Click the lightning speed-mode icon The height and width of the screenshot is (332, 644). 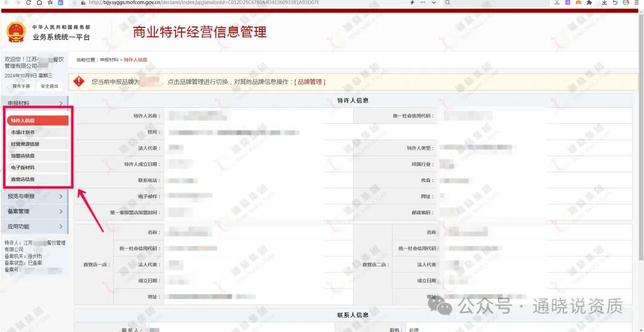413,2
